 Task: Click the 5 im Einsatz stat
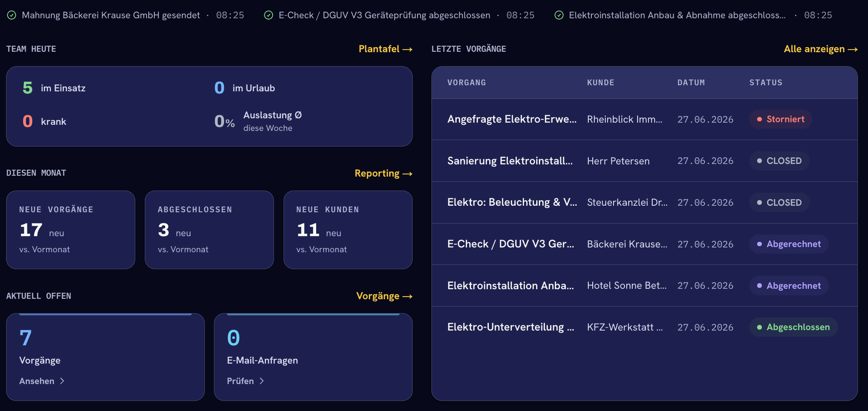[54, 88]
